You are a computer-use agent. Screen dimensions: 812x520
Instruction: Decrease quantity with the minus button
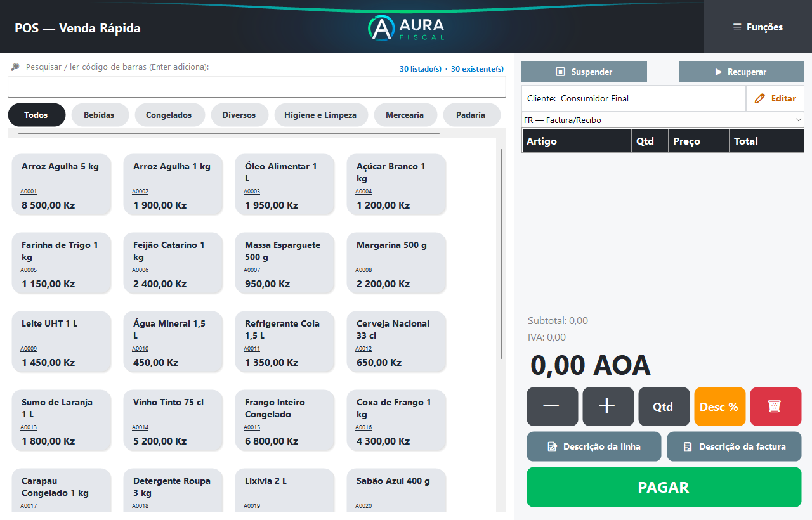[x=552, y=406]
